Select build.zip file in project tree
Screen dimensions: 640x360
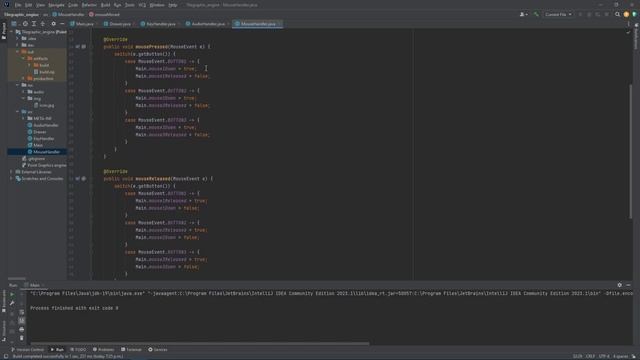47,72
